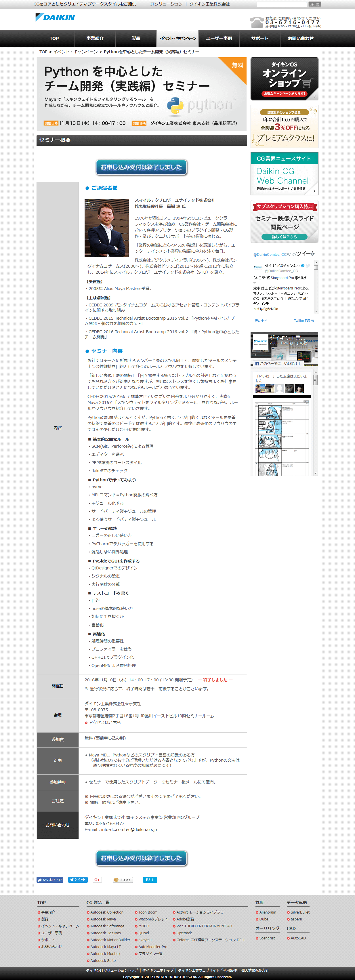Open Autodesk Collection footer link

click(106, 912)
